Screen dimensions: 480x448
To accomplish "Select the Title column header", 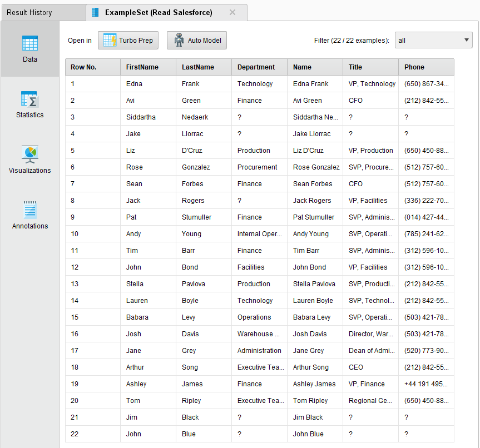I will (370, 67).
